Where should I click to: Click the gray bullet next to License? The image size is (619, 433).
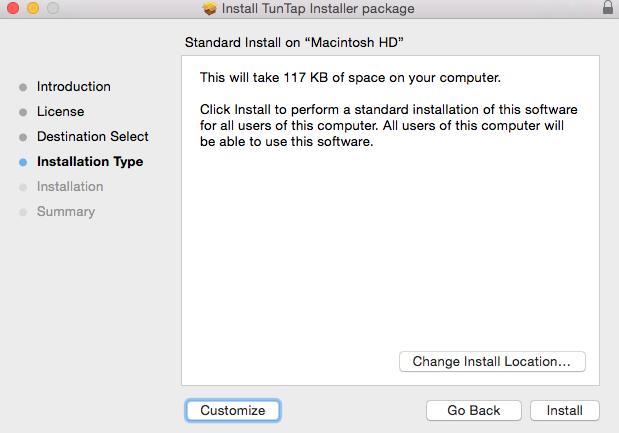[23, 112]
